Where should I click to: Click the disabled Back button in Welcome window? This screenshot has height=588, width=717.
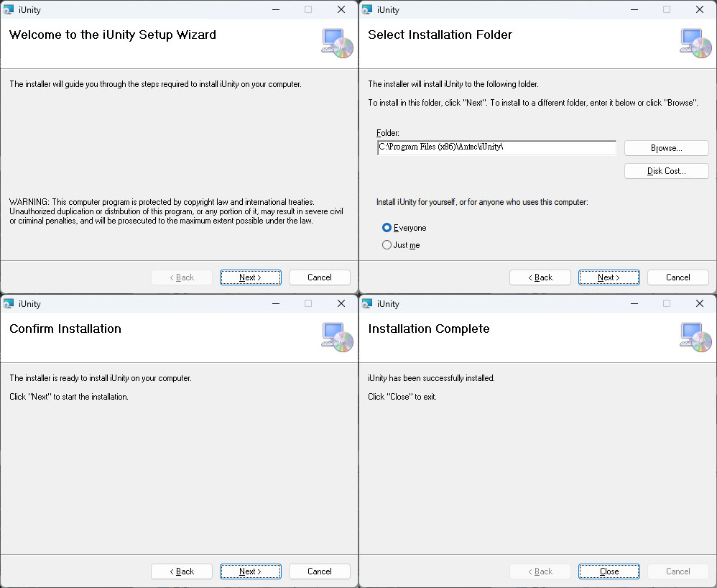182,277
